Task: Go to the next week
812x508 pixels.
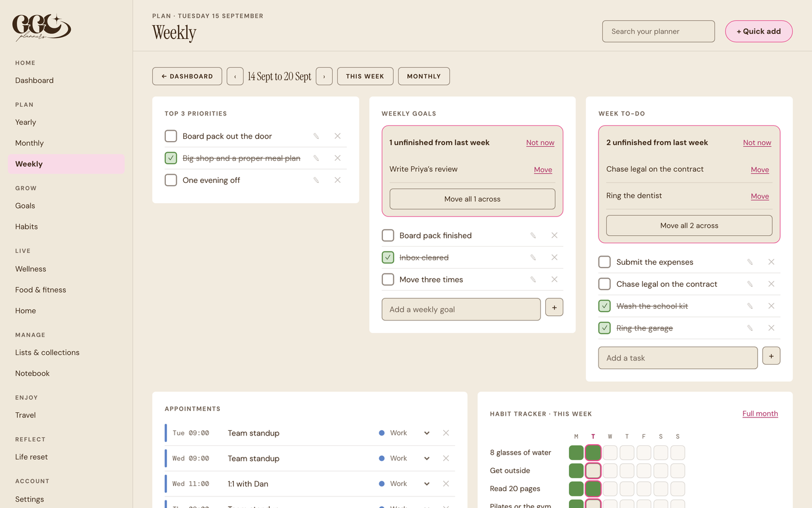Action: [324, 76]
